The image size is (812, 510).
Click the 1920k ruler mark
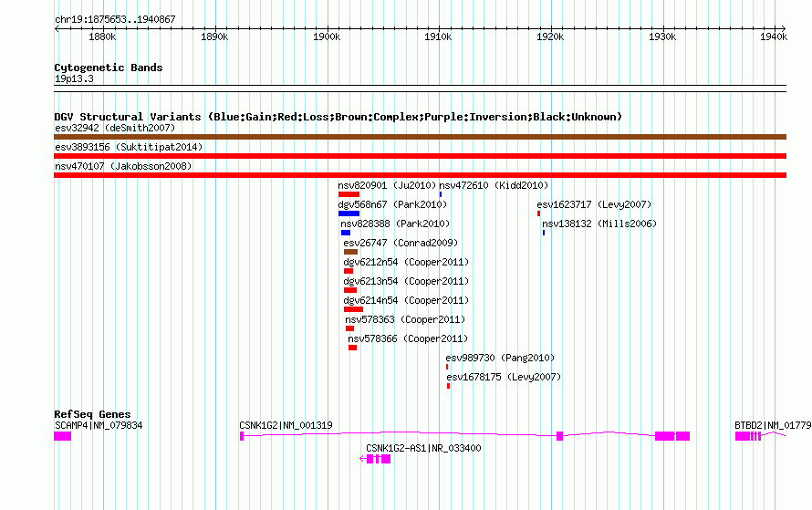point(550,36)
